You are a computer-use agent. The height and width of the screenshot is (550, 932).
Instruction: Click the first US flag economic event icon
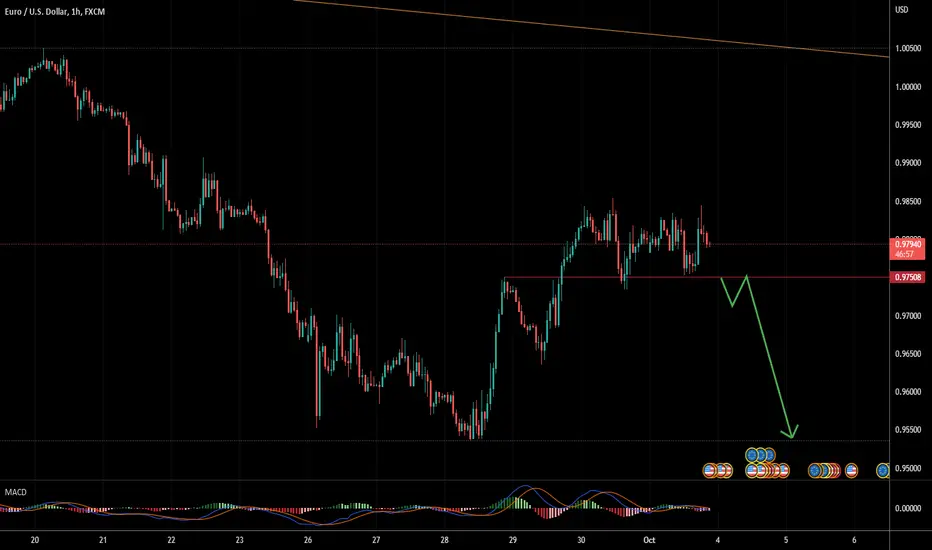[x=709, y=471]
